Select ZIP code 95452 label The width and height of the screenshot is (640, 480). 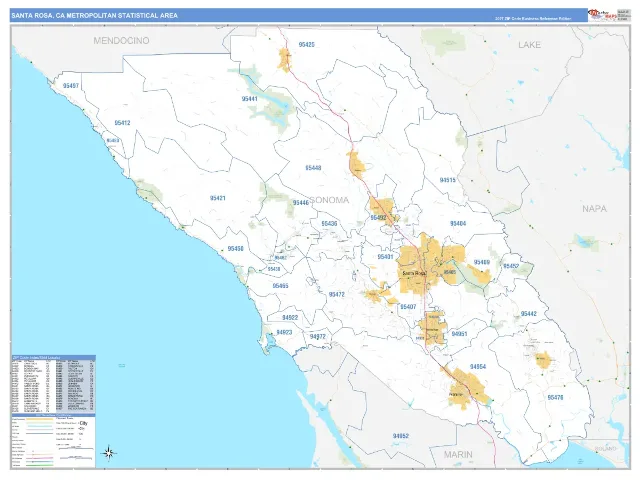point(511,266)
